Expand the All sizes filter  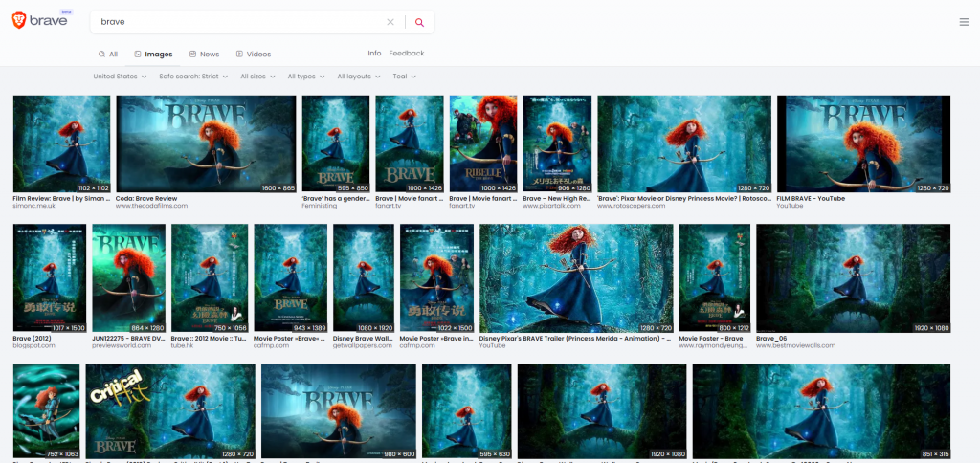257,77
